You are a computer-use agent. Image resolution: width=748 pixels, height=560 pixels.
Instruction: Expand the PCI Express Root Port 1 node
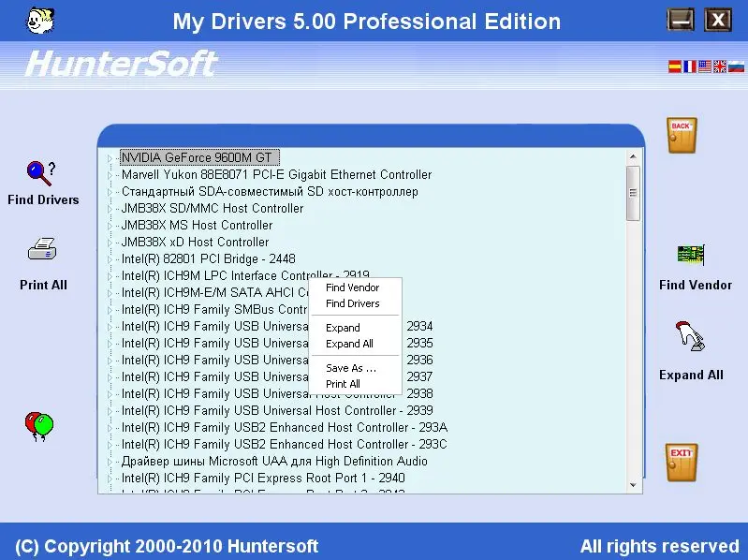coord(110,479)
